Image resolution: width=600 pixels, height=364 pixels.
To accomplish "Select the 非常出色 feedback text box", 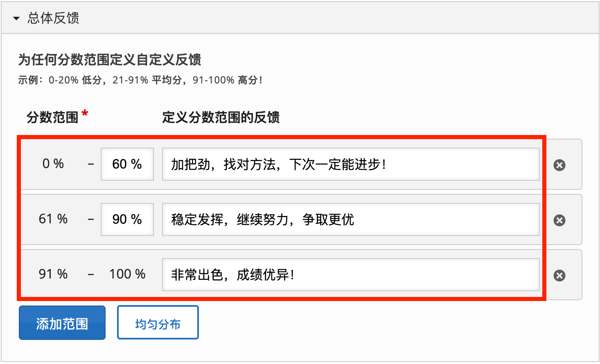I will [351, 274].
